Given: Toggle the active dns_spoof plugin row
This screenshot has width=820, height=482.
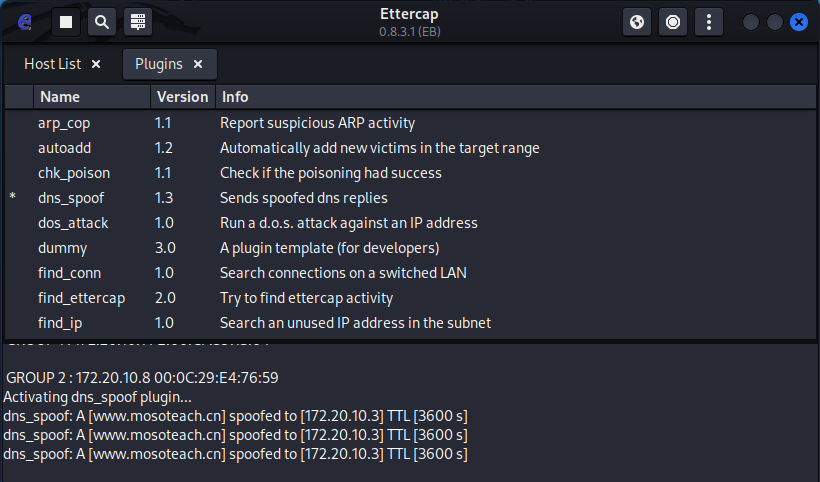Looking at the screenshot, I should (70, 198).
